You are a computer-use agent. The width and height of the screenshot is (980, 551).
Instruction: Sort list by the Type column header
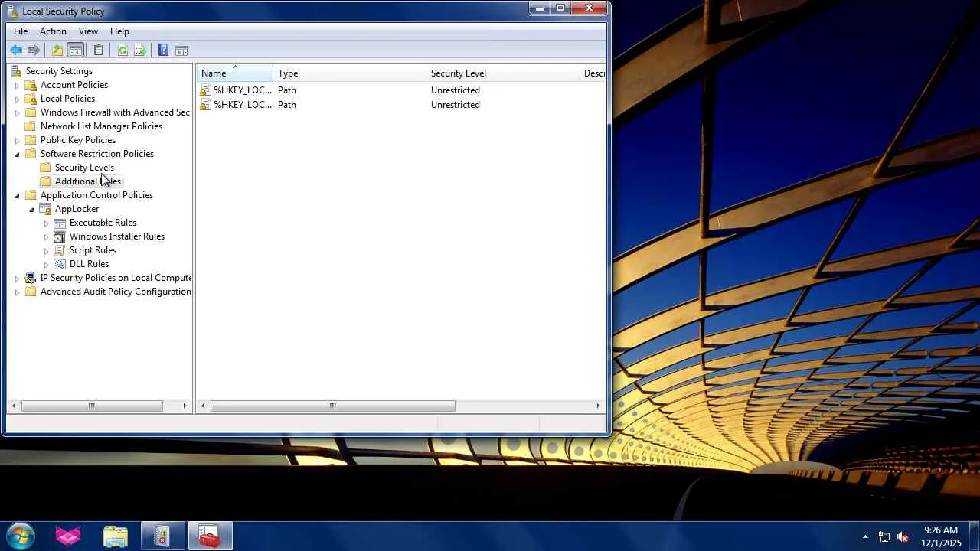coord(349,73)
